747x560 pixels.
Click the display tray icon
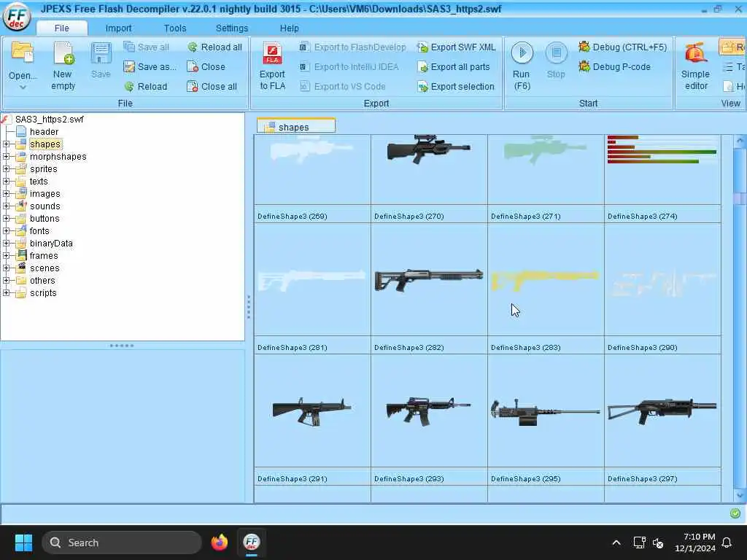pyautogui.click(x=639, y=542)
